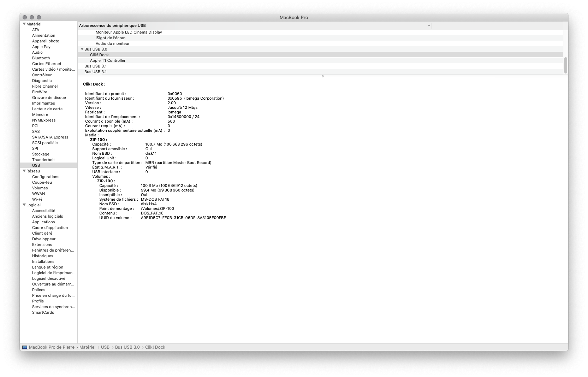This screenshot has height=377, width=588.
Task: Open Cadre d'application entry
Action: [50, 228]
